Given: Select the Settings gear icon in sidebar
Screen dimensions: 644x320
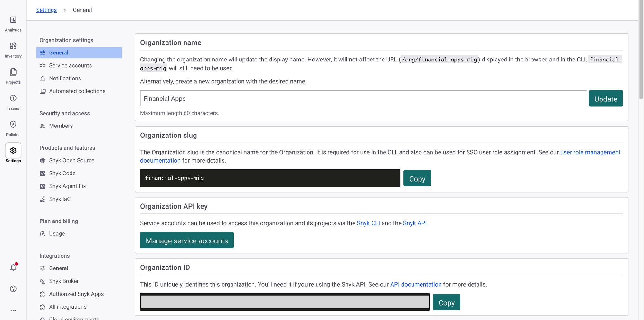Looking at the screenshot, I should pos(13,150).
